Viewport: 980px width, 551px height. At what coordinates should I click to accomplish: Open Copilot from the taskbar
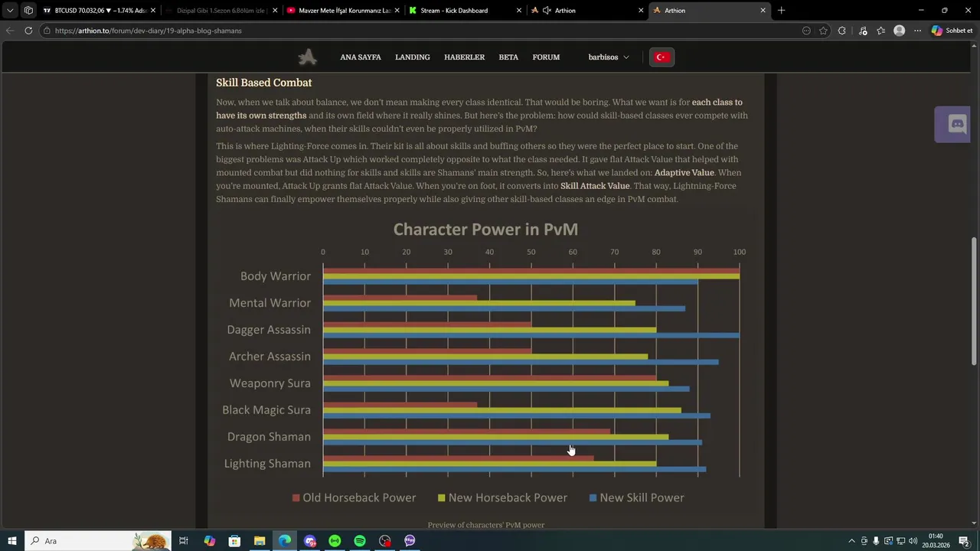209,541
